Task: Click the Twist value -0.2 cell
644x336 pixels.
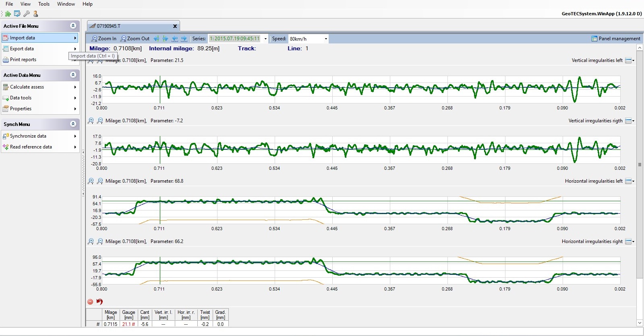Action: (205, 324)
